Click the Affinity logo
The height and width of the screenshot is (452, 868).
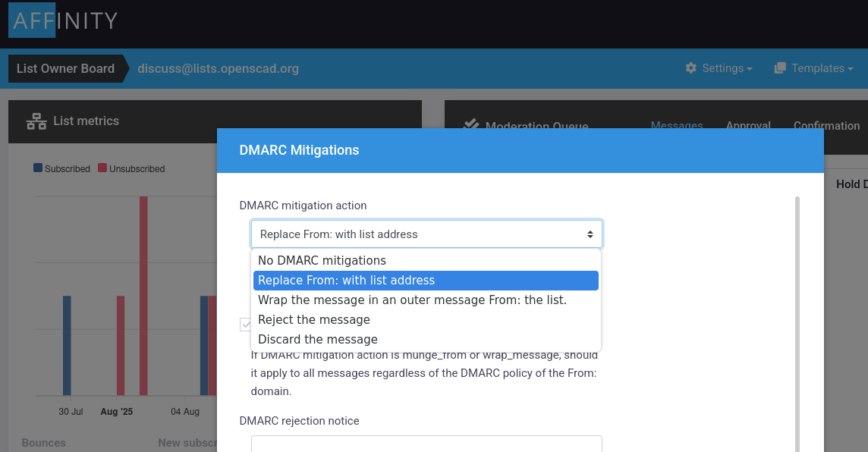[x=64, y=20]
